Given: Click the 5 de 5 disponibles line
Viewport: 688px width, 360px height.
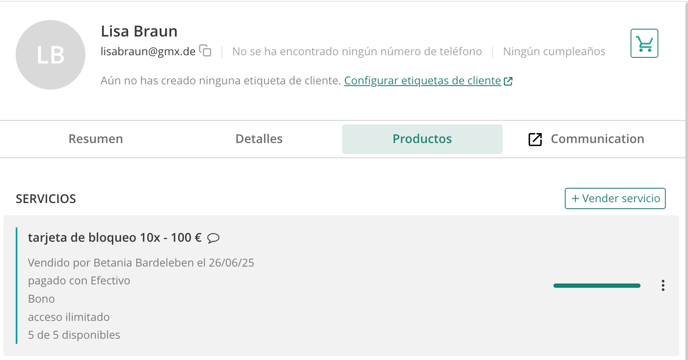Looking at the screenshot, I should click(74, 335).
